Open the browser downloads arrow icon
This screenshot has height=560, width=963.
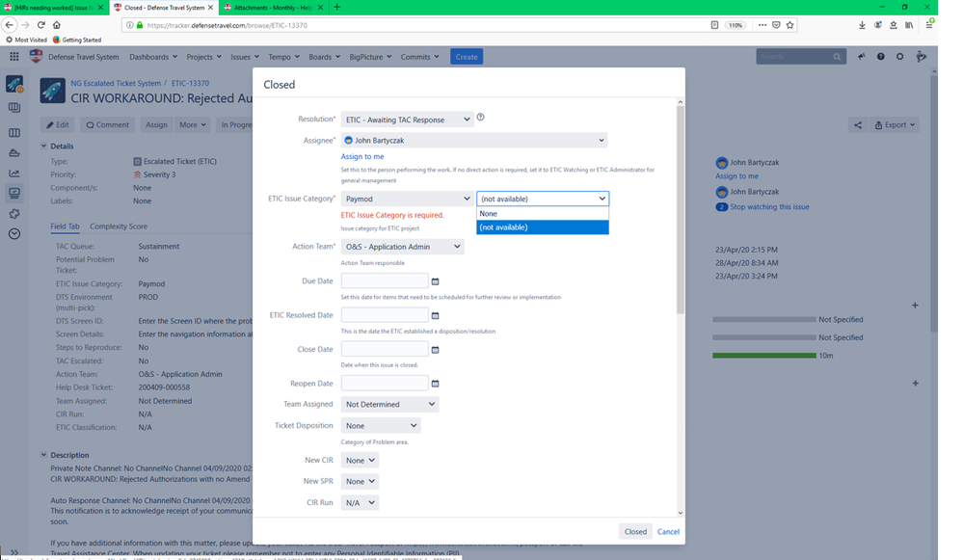point(862,25)
